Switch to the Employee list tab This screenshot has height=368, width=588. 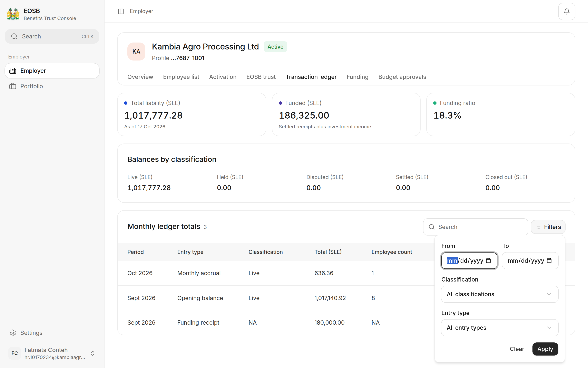181,77
